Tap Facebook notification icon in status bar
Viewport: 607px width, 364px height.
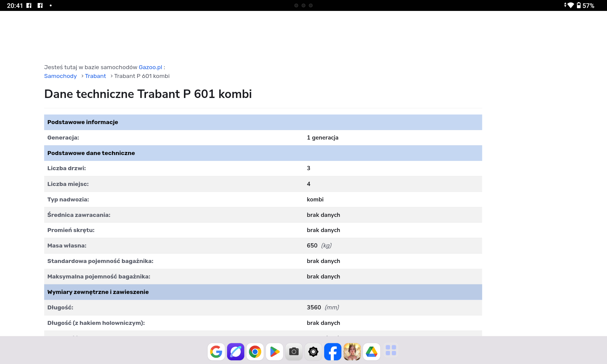(x=29, y=5)
